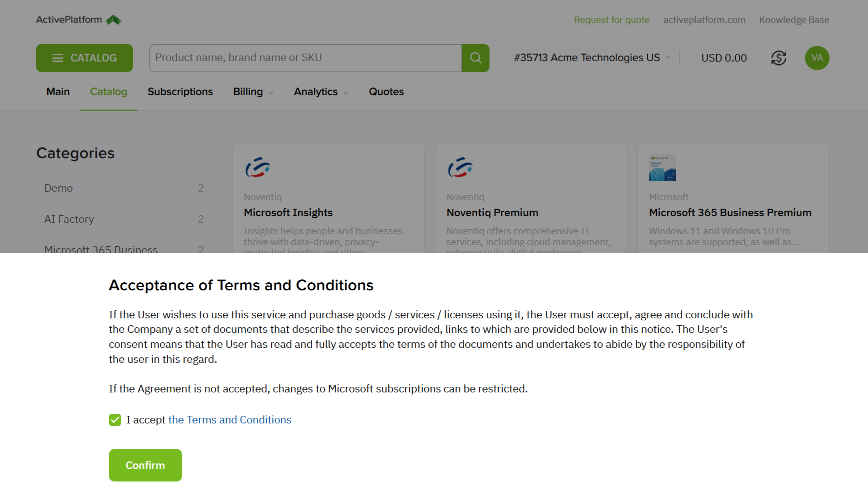Visit the activeplatform.com link
The width and height of the screenshot is (868, 500).
point(704,20)
